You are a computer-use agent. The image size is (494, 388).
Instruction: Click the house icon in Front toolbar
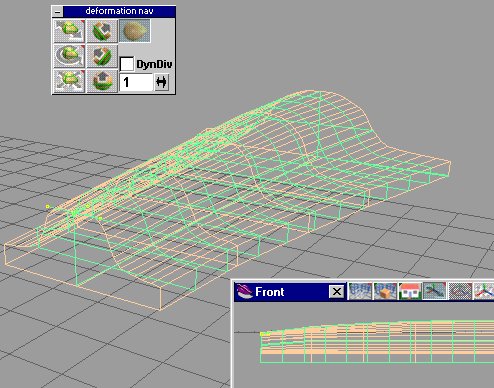tap(410, 291)
